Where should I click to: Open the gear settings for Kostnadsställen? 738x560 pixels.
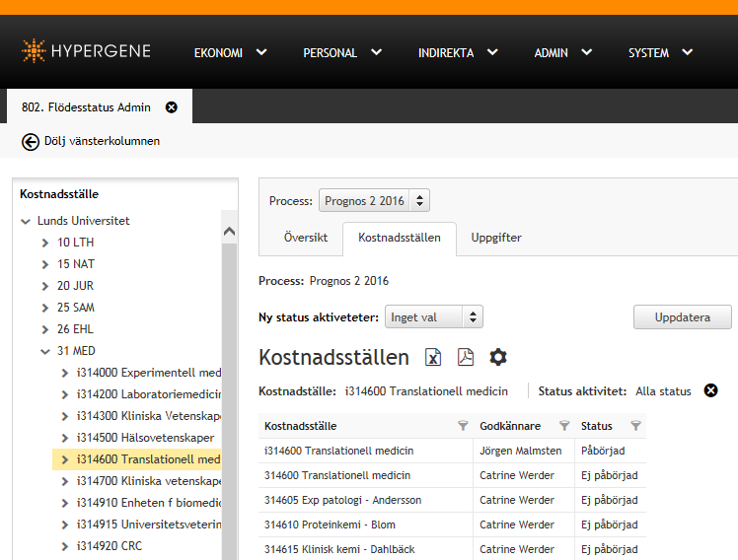498,357
